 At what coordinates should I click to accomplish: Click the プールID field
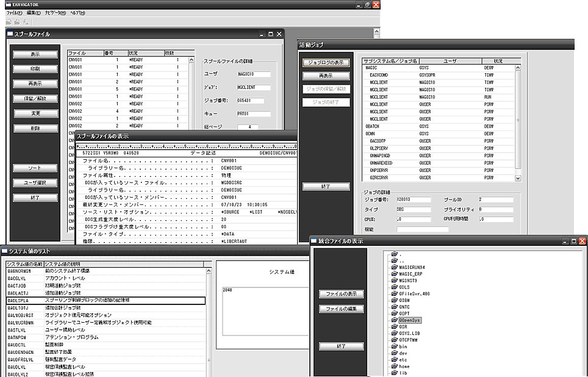(x=496, y=199)
